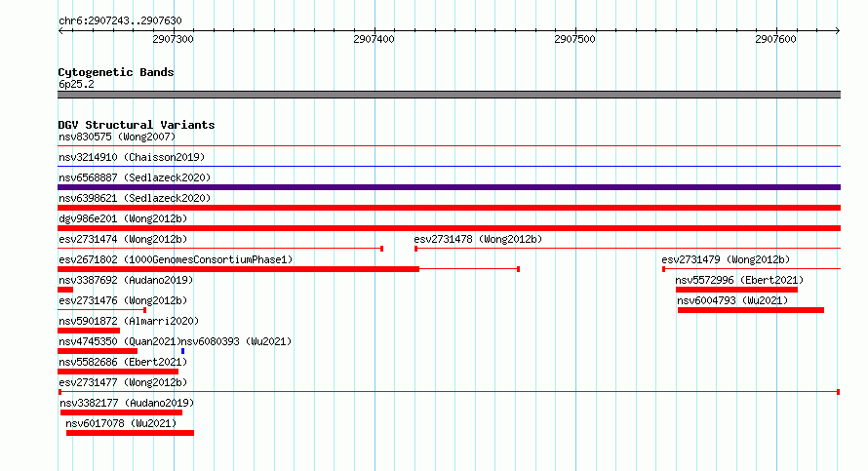Image resolution: width=868 pixels, height=471 pixels.
Task: Select the red bar under nsv4745350
Action: click(98, 351)
